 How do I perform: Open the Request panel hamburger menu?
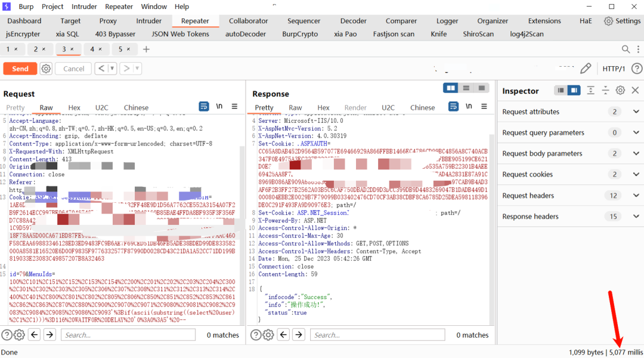point(234,106)
